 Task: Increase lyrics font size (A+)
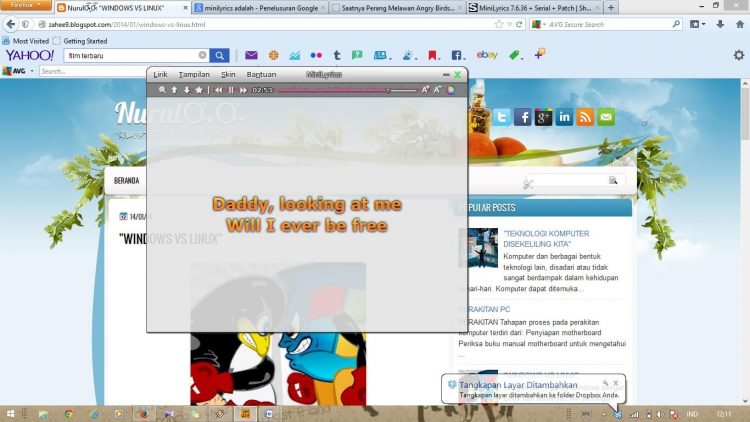pyautogui.click(x=425, y=89)
